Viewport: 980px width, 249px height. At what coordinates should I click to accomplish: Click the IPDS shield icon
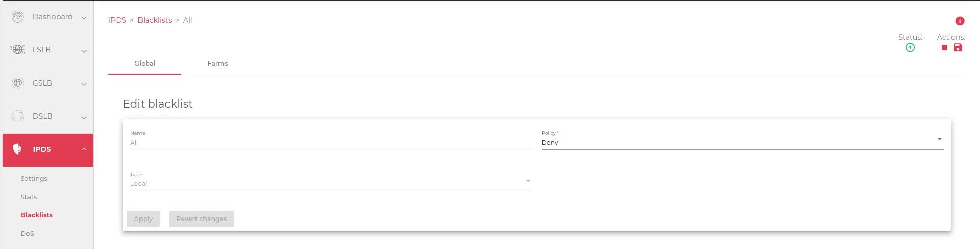pos(17,149)
